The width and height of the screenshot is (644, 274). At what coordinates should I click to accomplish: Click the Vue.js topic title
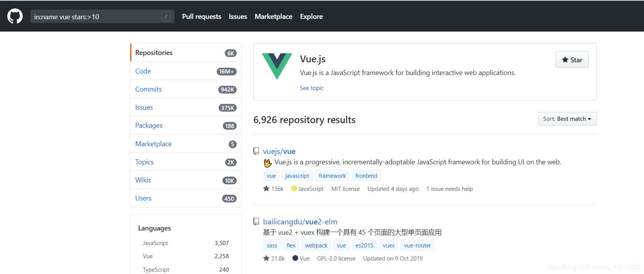(313, 59)
